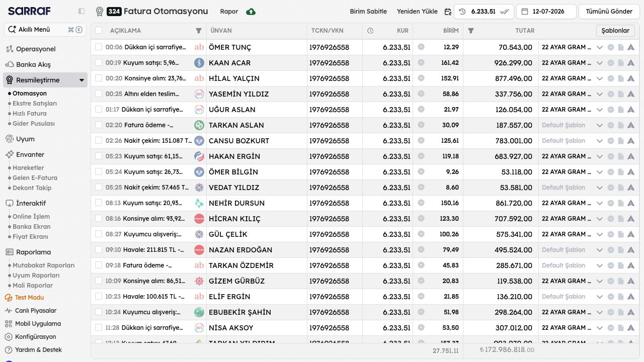Select the checkbox for HAKAN ERGİN row
The height and width of the screenshot is (362, 644).
[99, 156]
